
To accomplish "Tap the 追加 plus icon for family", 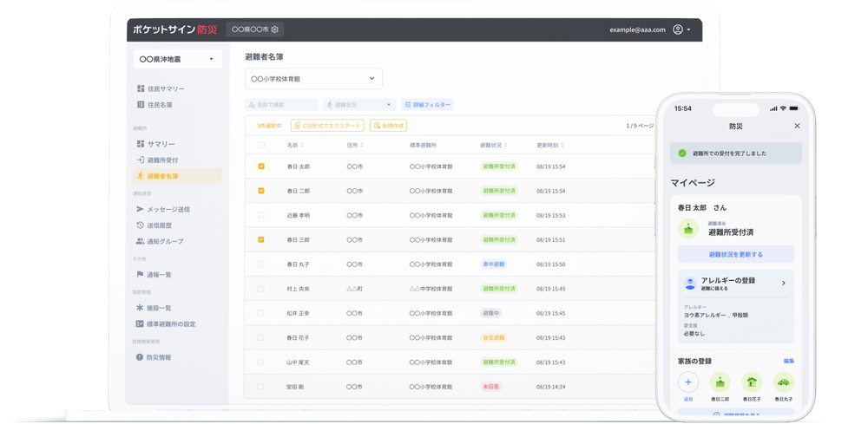I will pos(688,382).
